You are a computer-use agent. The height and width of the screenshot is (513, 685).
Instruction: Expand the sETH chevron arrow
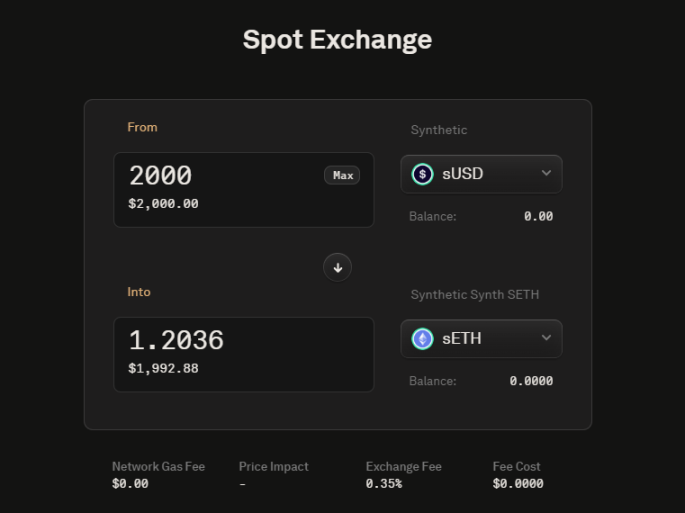click(546, 338)
